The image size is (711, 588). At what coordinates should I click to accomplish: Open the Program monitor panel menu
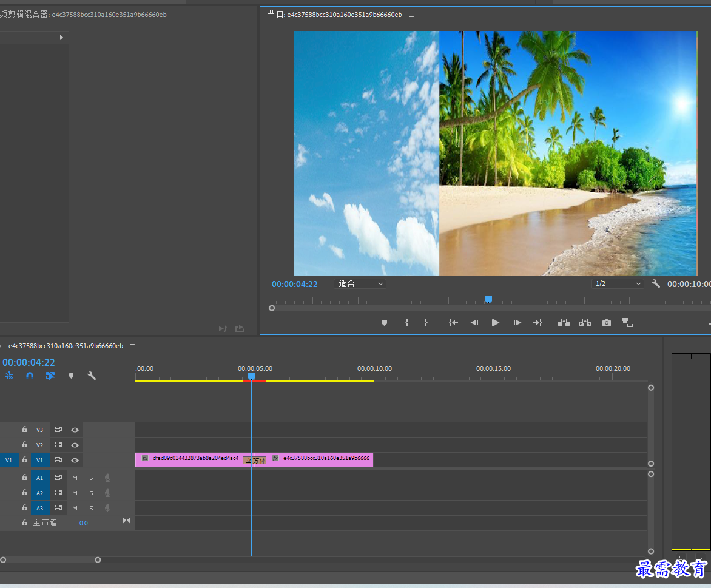point(411,15)
